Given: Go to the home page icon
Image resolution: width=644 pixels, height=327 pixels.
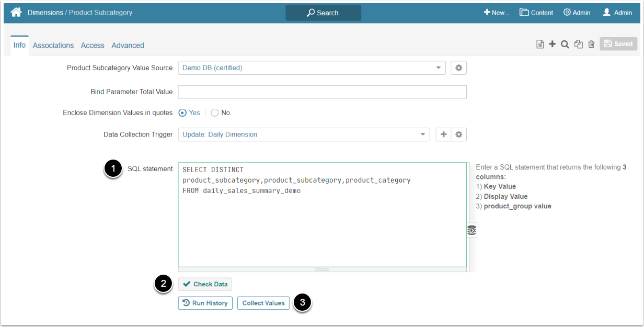Looking at the screenshot, I should click(x=16, y=12).
